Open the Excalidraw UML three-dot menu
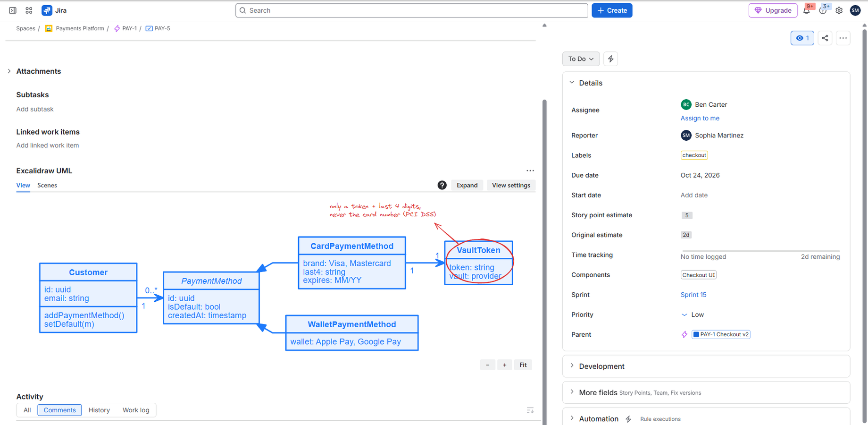Viewport: 868px width, 425px height. coord(530,171)
